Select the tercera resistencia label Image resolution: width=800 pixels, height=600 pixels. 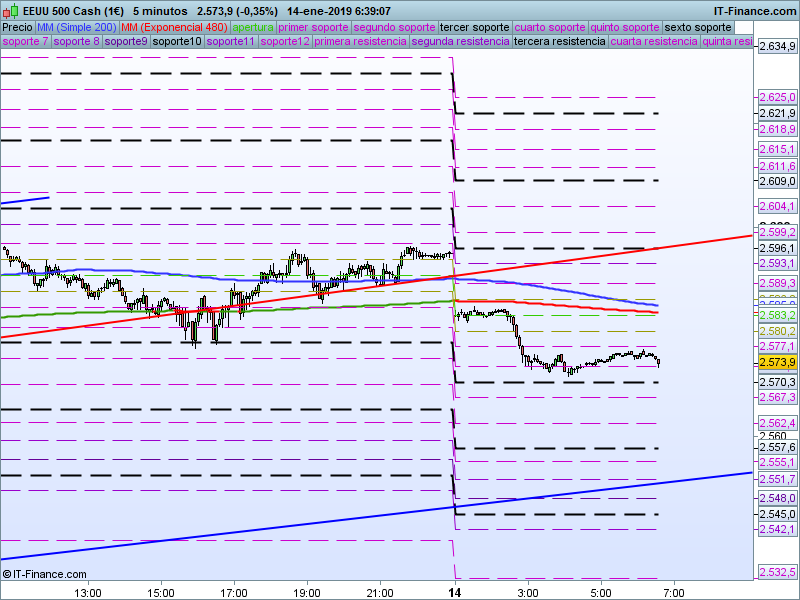point(559,41)
